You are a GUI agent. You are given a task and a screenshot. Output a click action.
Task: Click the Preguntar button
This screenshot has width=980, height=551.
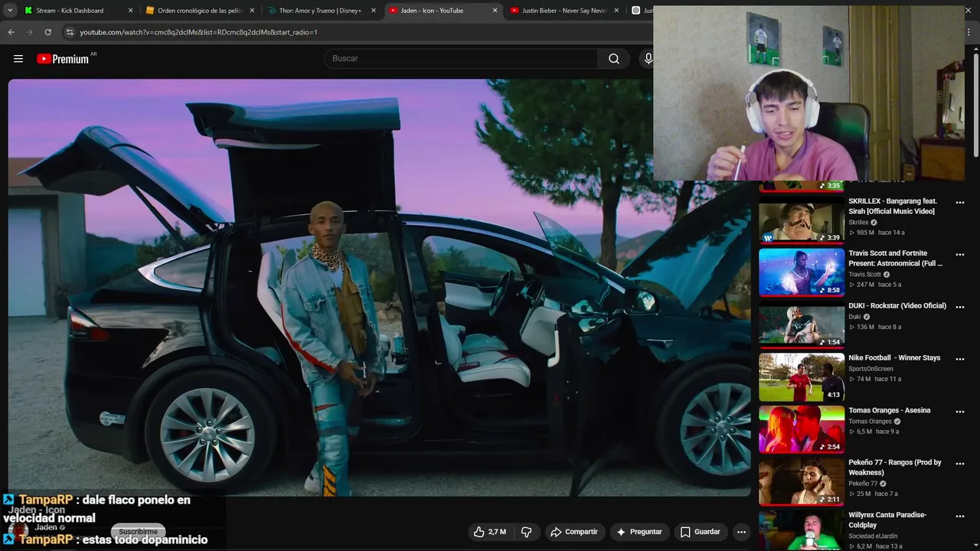(x=639, y=532)
